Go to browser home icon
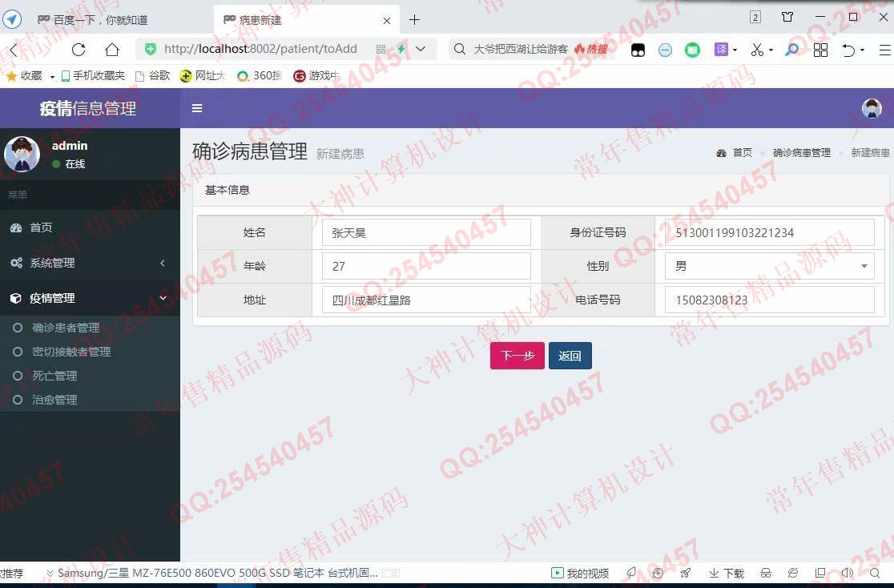This screenshot has height=588, width=894. [112, 50]
